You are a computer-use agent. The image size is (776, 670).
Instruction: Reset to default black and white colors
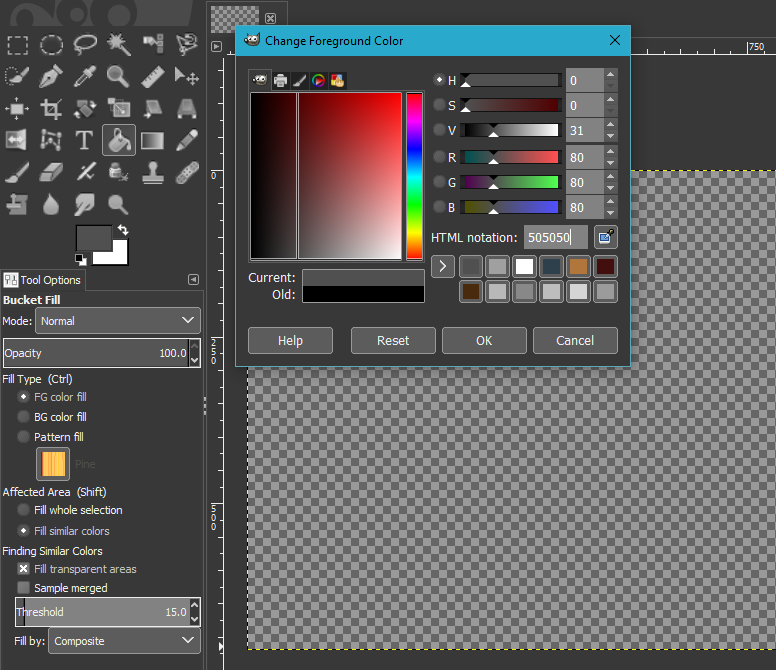80,259
